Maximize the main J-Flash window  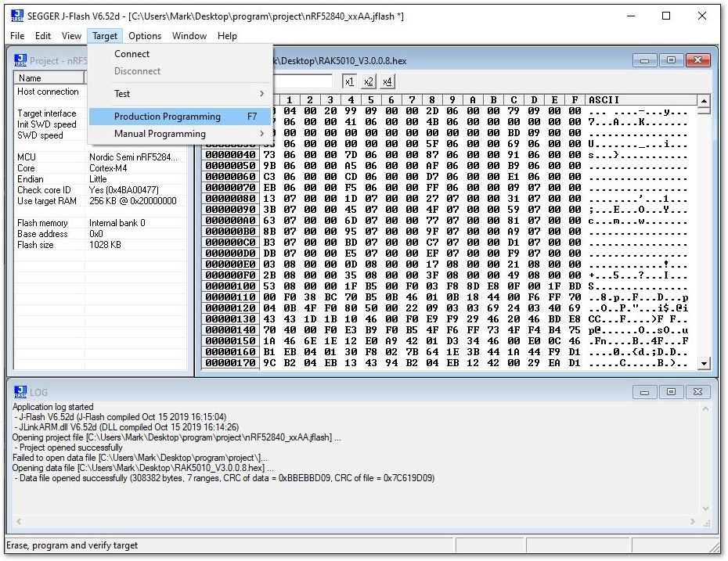(x=666, y=16)
